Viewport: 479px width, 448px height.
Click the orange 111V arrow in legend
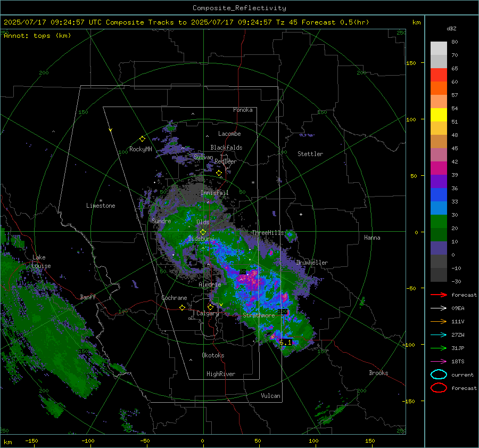[x=439, y=321]
